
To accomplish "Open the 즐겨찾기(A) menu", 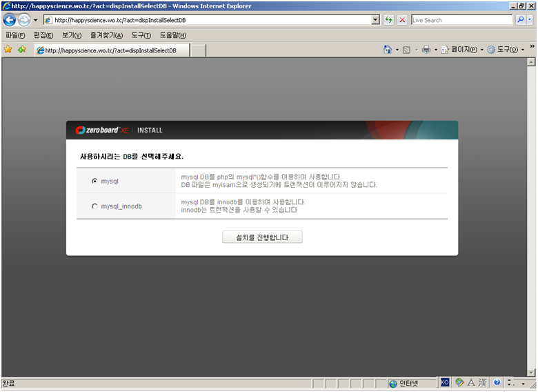I will click(x=106, y=35).
